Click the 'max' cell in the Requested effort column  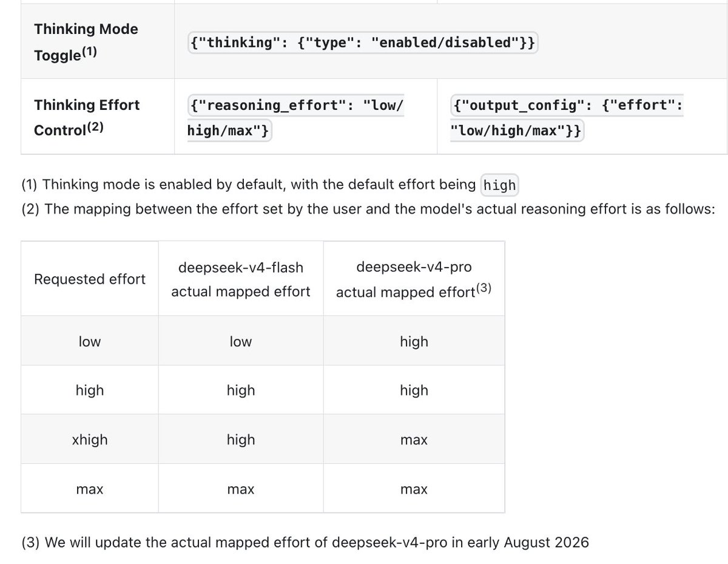click(x=90, y=489)
